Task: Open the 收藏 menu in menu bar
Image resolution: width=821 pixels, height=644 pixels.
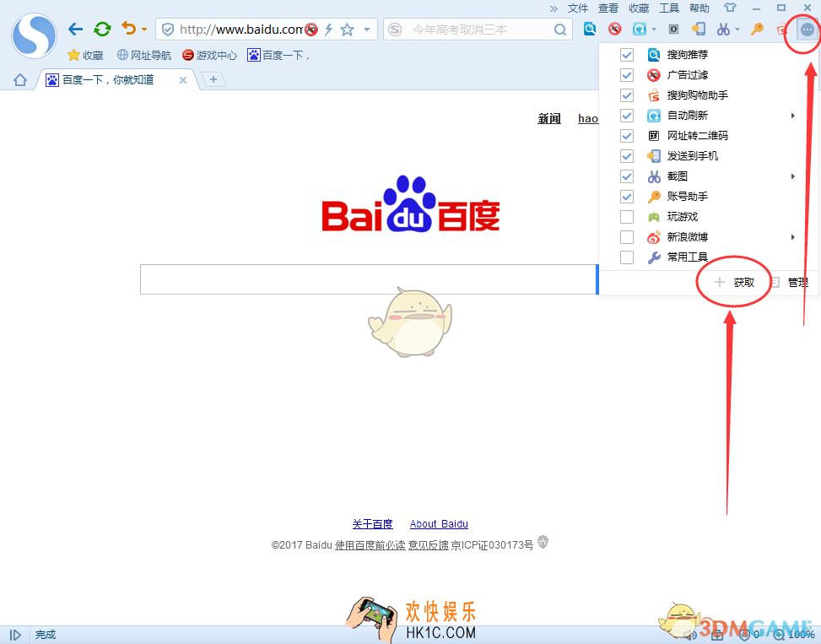Action: pyautogui.click(x=639, y=8)
